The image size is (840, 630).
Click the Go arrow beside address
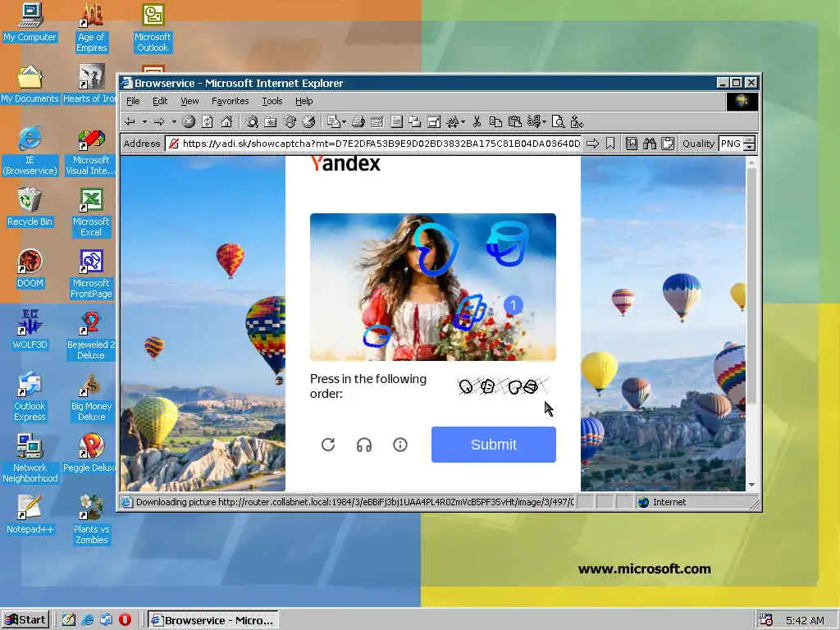(x=592, y=144)
